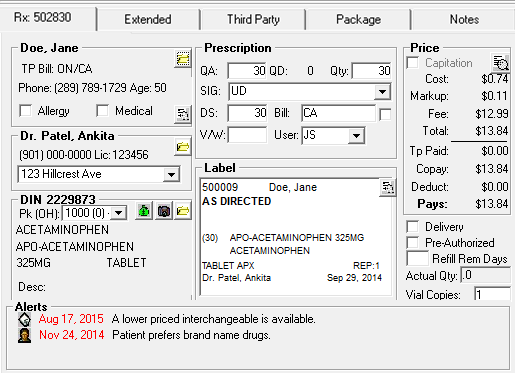Click patient profile details icon beside Medical checkbox
The width and height of the screenshot is (515, 373).
[183, 114]
